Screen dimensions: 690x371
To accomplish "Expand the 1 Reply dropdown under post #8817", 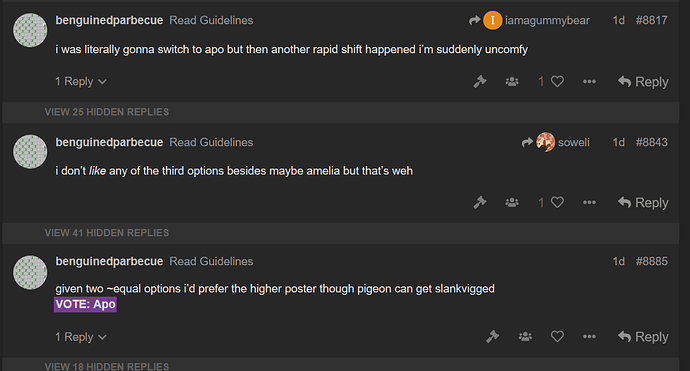I will (x=81, y=81).
